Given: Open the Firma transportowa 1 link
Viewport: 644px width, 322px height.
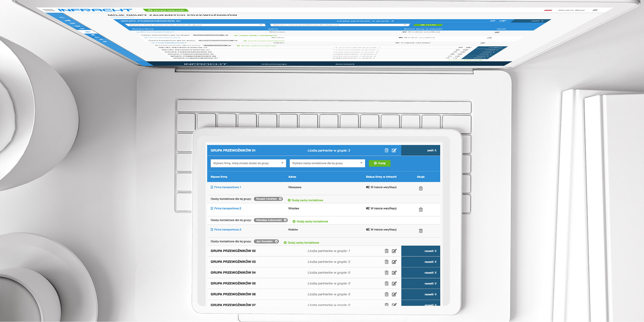Looking at the screenshot, I should pos(226,187).
